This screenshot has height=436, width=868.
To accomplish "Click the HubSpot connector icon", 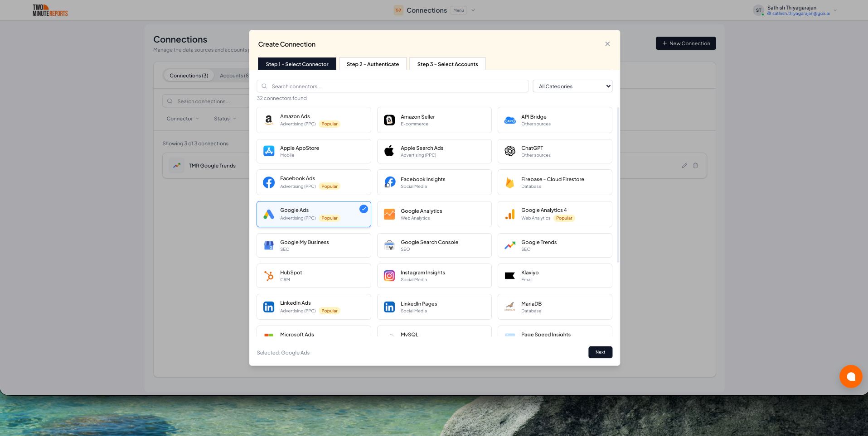I will (x=269, y=276).
